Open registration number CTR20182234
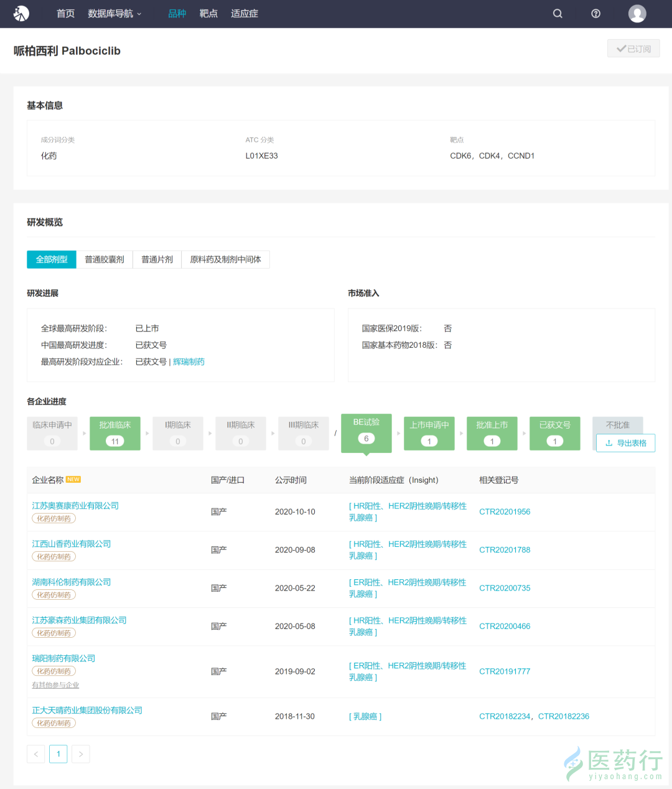Image resolution: width=672 pixels, height=789 pixels. (505, 716)
